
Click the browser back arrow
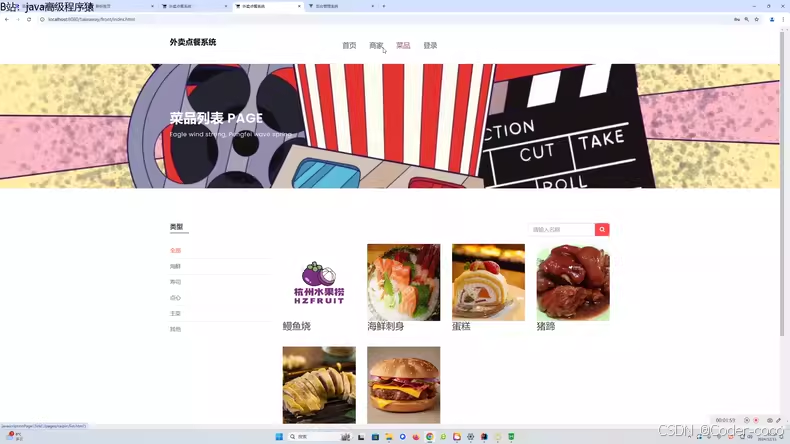pos(7,19)
